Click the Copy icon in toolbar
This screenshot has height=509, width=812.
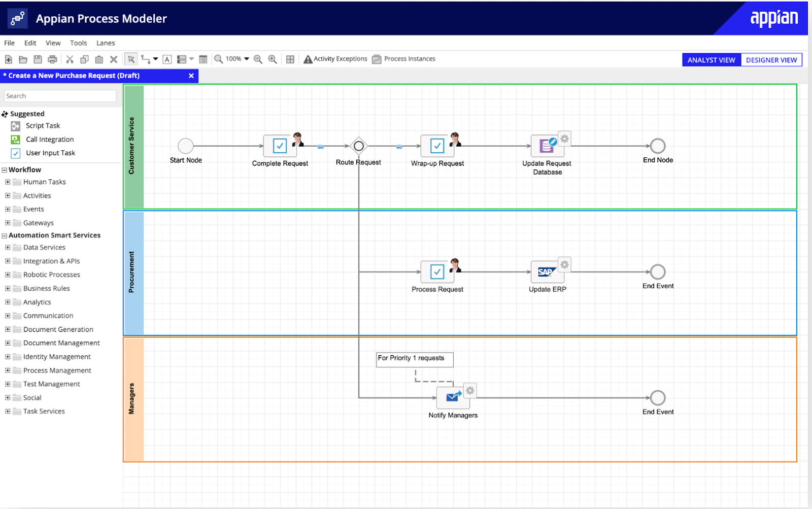[85, 59]
